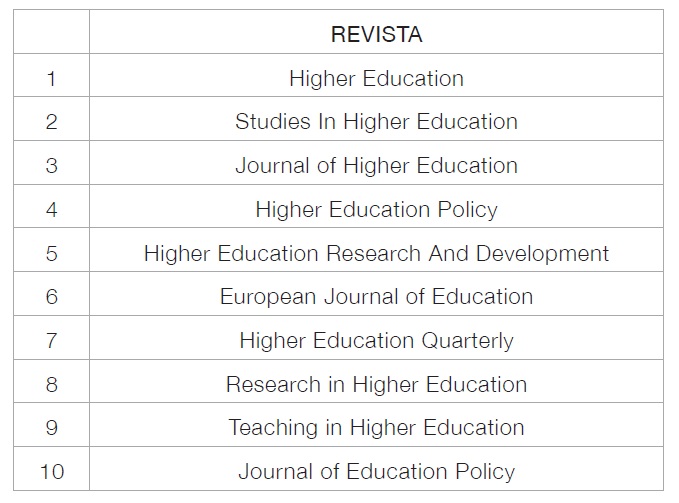Click Studies In Higher Education entry
Screen dimensions: 679x503
376,121
